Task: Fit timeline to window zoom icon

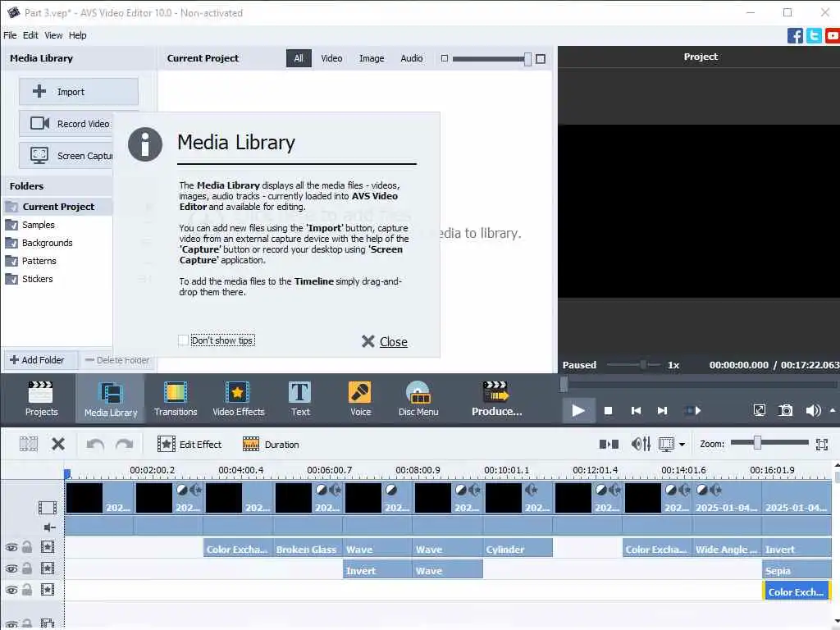Action: tap(822, 444)
